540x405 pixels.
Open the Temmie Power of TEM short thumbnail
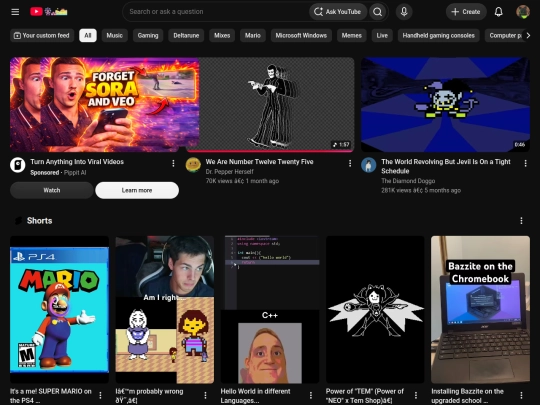(x=375, y=310)
